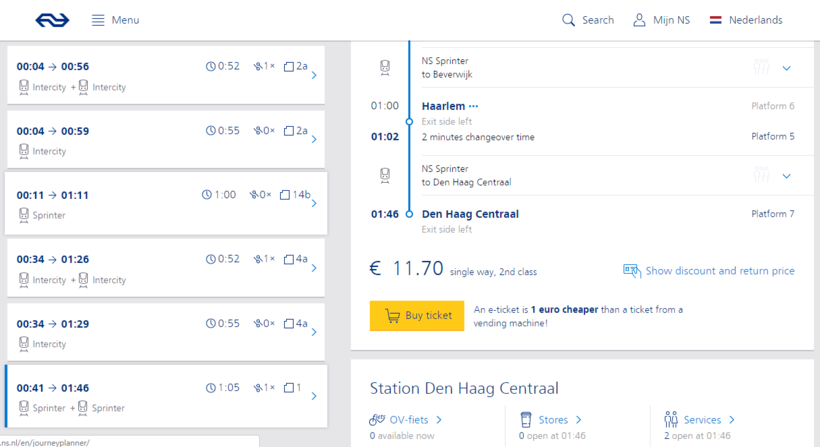Click the Haarlem station link
The image size is (820, 447).
click(444, 106)
